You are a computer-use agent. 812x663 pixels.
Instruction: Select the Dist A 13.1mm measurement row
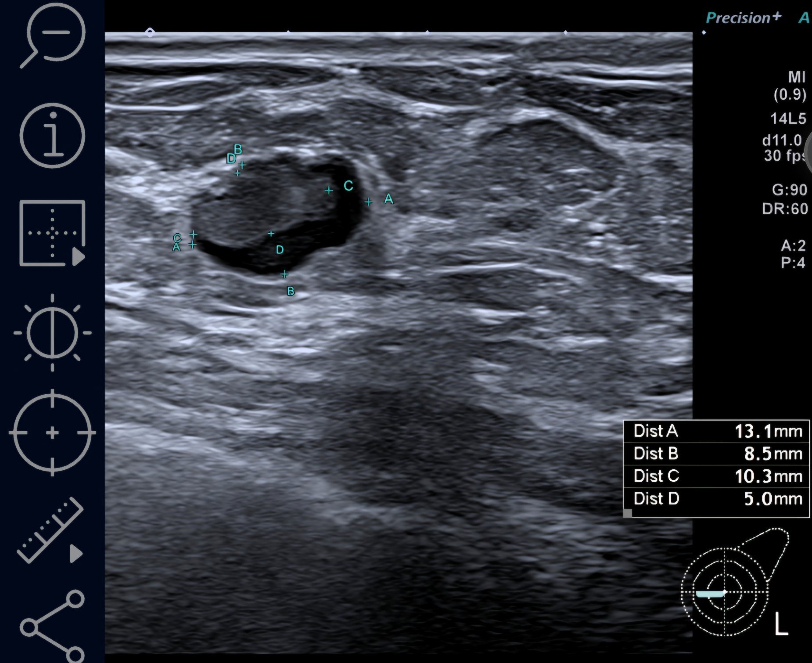point(716,431)
